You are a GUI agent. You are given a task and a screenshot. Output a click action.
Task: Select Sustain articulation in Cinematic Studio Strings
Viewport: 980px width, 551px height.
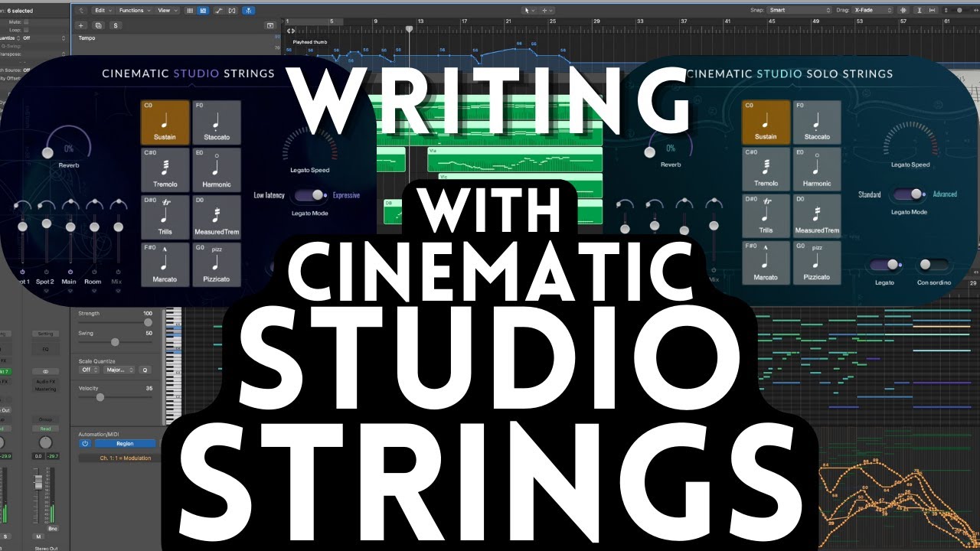[x=165, y=122]
